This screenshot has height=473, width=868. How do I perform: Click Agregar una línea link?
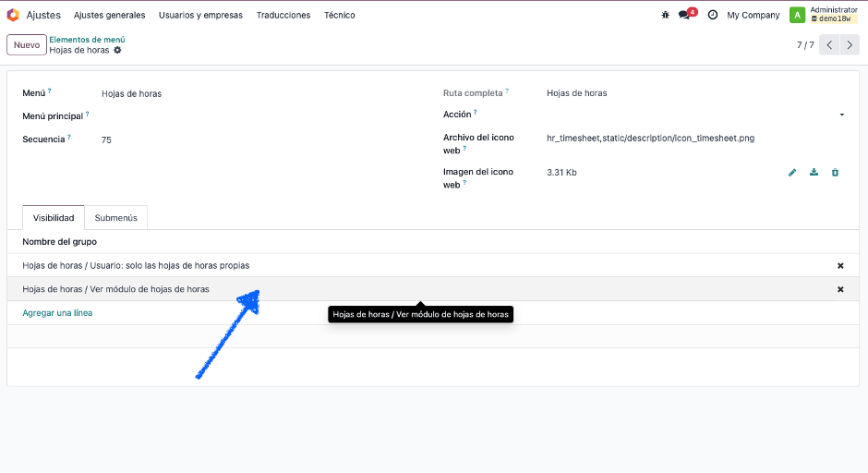pos(57,313)
